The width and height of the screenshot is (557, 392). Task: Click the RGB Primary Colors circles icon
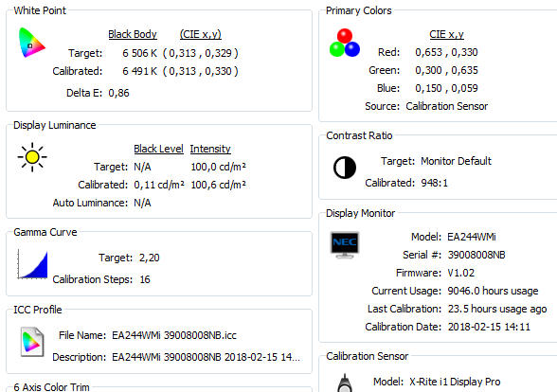[345, 43]
